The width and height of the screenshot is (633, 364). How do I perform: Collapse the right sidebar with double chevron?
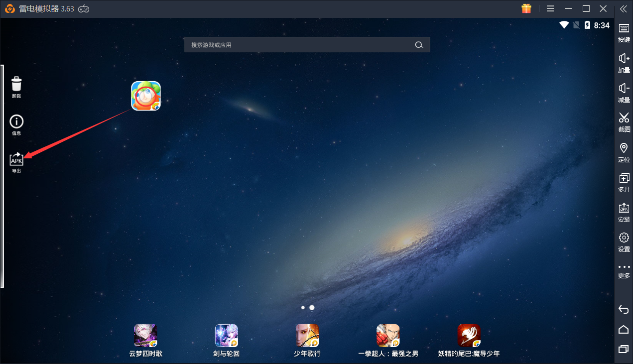point(623,9)
